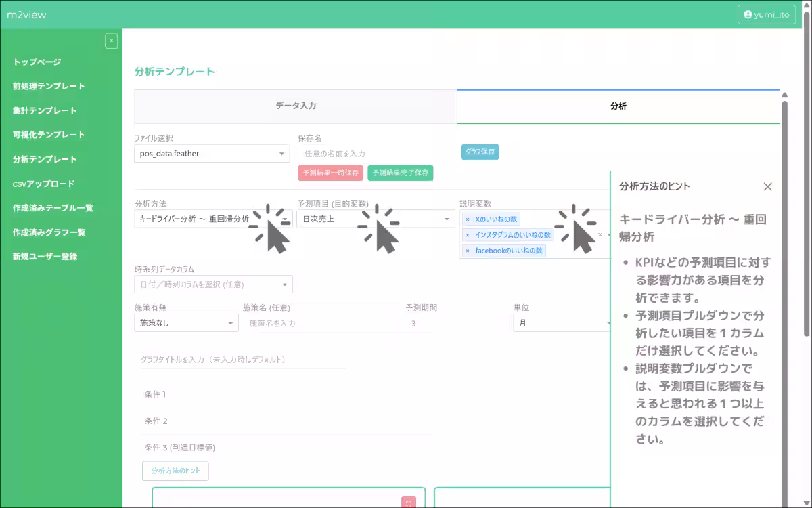Image resolution: width=812 pixels, height=508 pixels.
Task: Click the pink icon on the bottom card
Action: (x=409, y=503)
